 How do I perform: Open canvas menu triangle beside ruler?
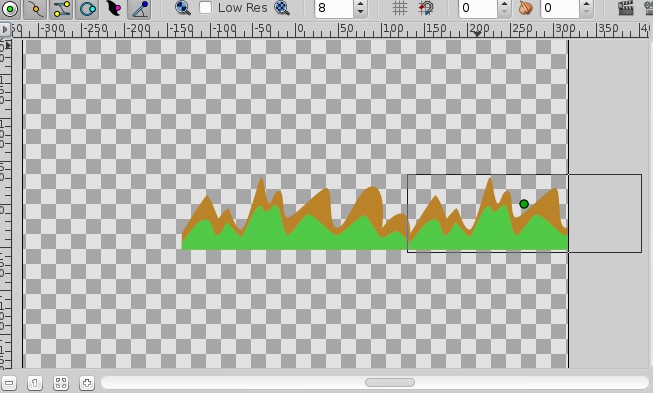(5, 30)
